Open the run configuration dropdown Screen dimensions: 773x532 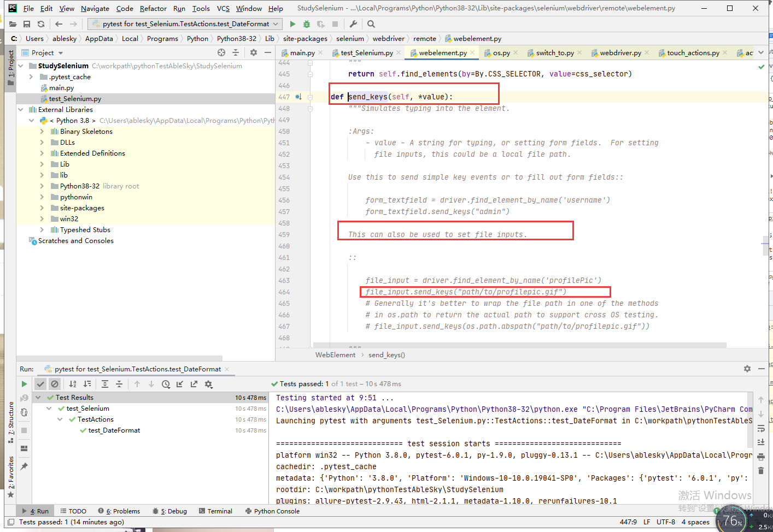point(185,24)
